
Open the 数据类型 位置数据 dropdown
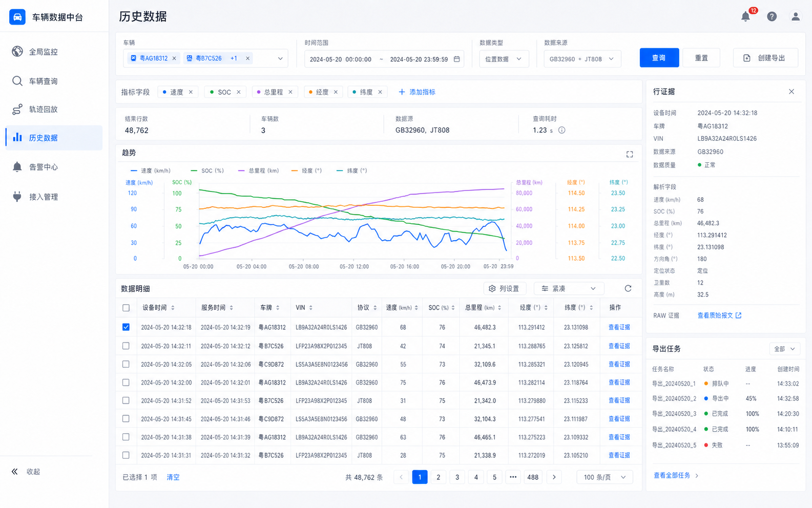[503, 59]
